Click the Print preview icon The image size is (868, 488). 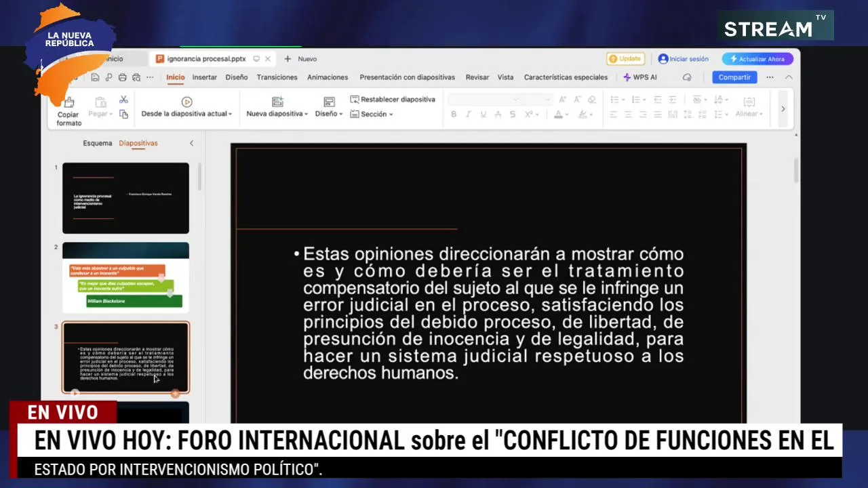(x=136, y=77)
